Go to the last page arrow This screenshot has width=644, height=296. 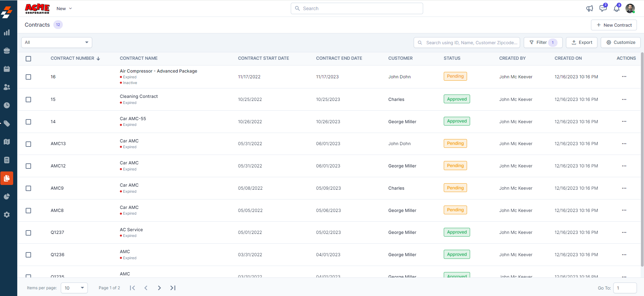click(x=173, y=288)
